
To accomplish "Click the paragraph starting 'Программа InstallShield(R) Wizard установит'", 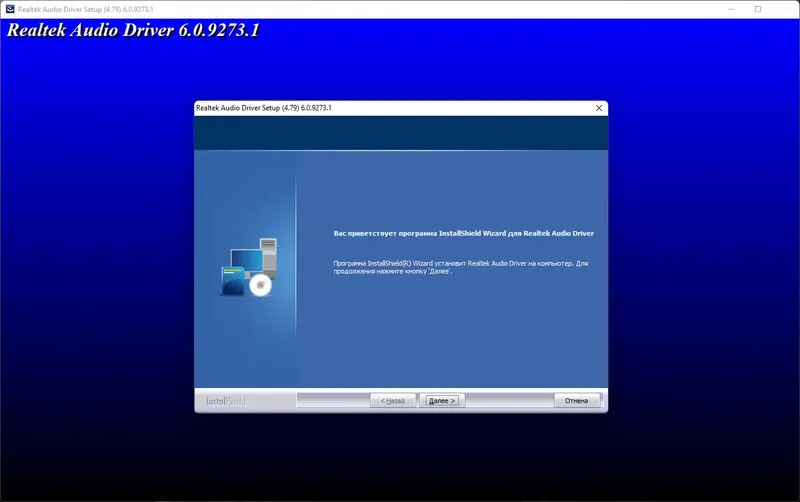I will tap(460, 267).
